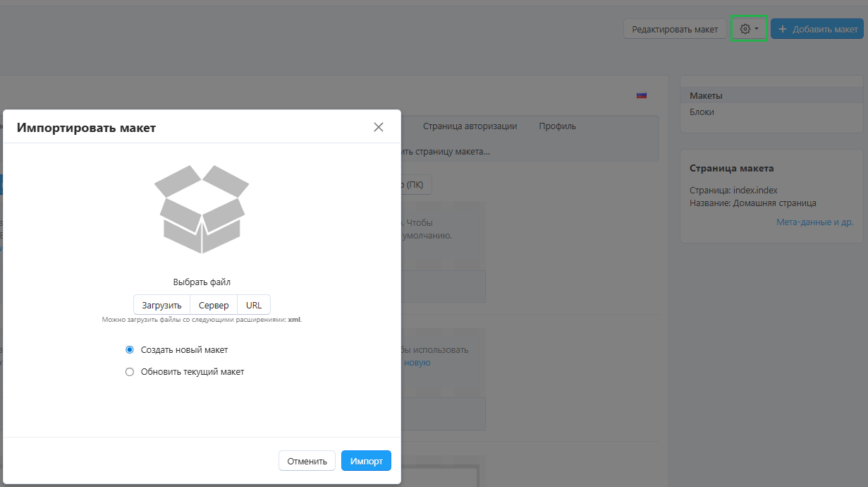Screen dimensions: 868x487
Task: Pick the Сервер file source option
Action: click(214, 305)
